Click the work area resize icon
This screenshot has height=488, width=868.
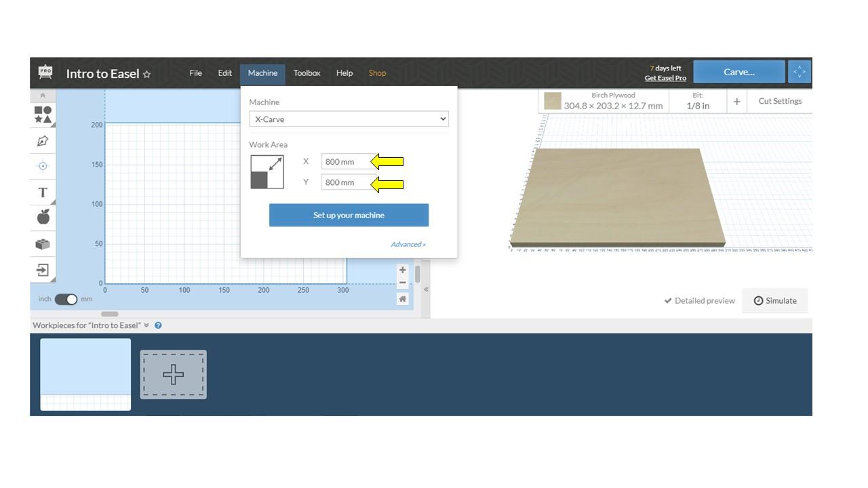click(267, 172)
